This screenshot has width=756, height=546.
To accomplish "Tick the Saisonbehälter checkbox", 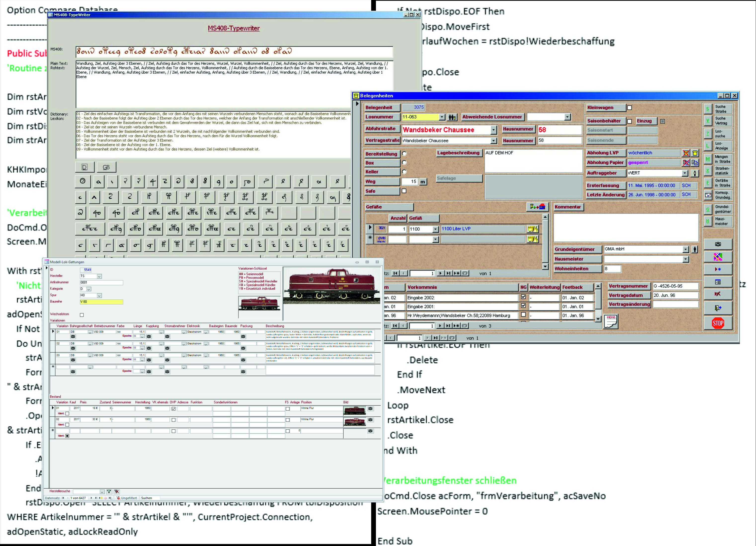I will tap(629, 121).
